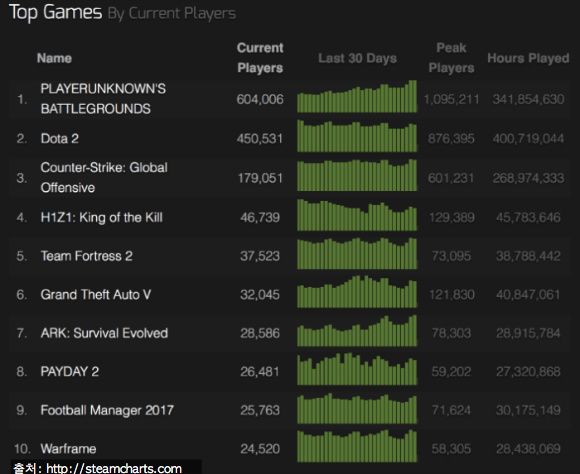
Task: Select peak players value 1,095,211
Action: (451, 99)
